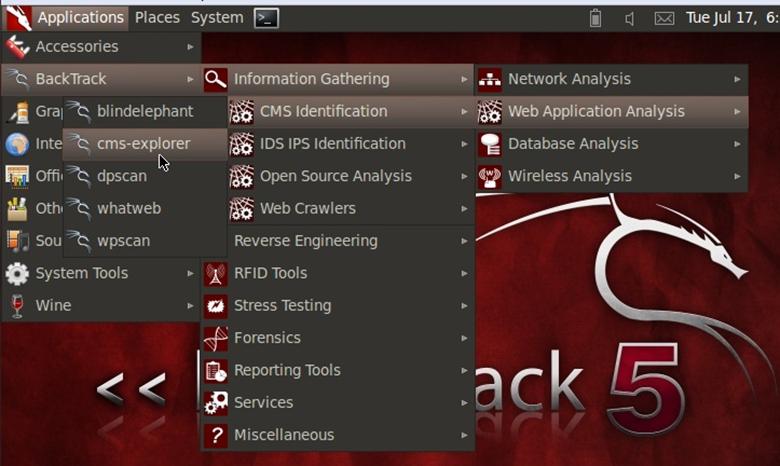
Task: Click the Forensics DNA icon
Action: [x=216, y=338]
